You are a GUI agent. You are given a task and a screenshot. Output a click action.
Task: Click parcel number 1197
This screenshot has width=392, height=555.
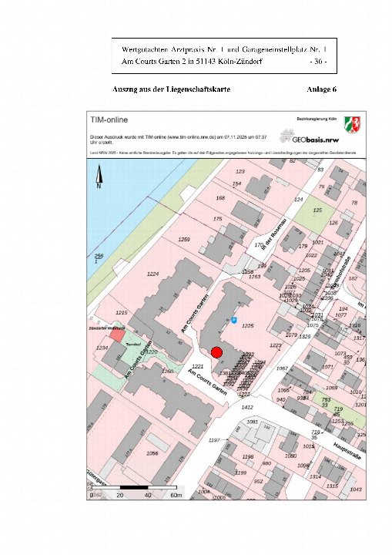(x=214, y=440)
